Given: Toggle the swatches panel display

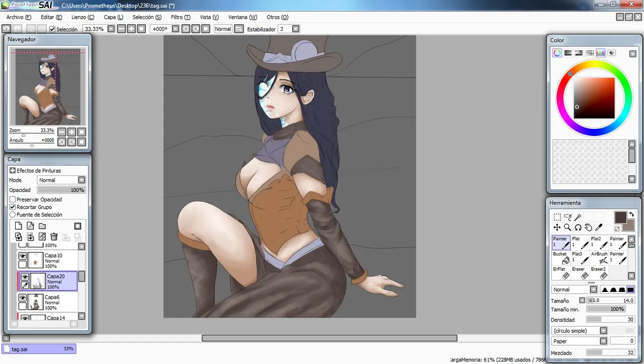Looking at the screenshot, I should click(601, 53).
